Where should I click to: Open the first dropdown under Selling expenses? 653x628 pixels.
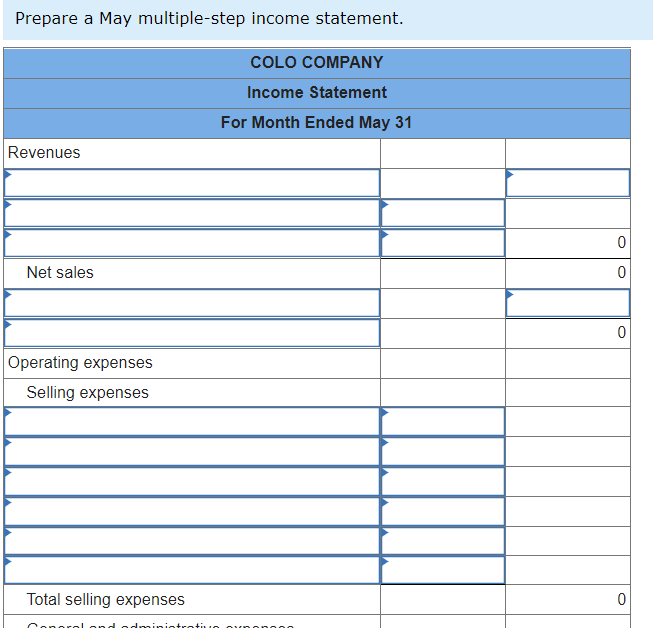point(192,421)
